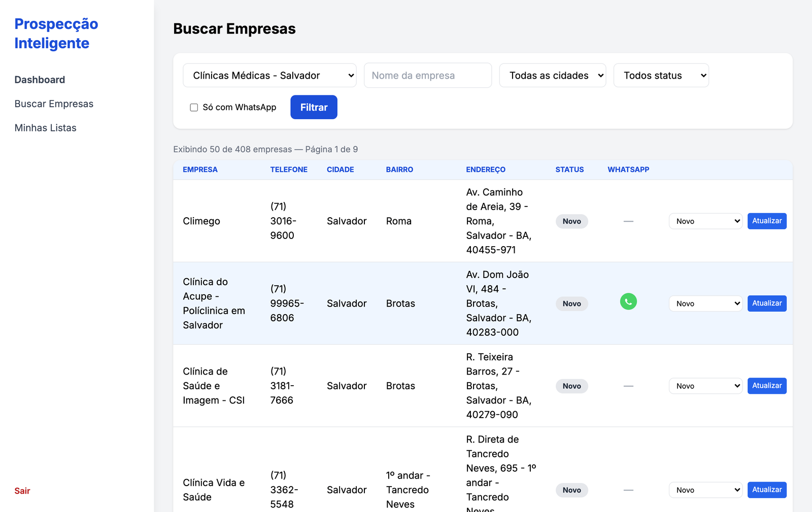Click Atualizar for Clínica de Saúde e Imagem - CSI
812x512 pixels.
[767, 386]
